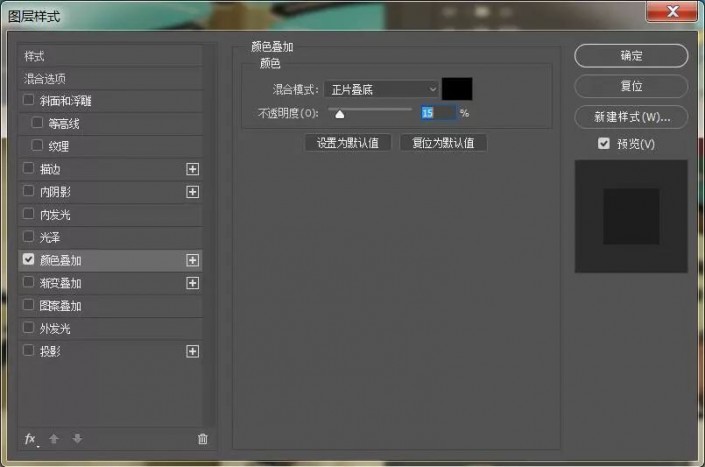This screenshot has height=467, width=705.
Task: Open the black overlay color swatch
Action: (457, 89)
